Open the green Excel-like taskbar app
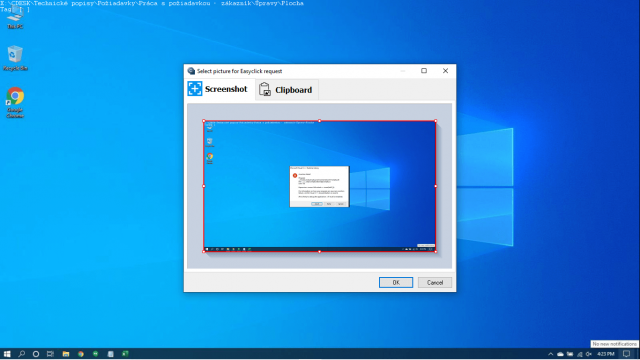The height and width of the screenshot is (360, 640). pos(125,354)
